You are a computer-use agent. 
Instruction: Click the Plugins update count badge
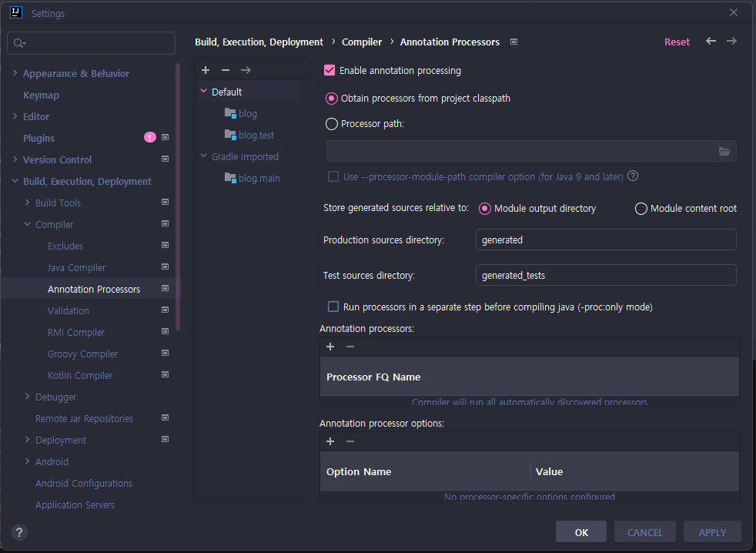click(x=150, y=138)
